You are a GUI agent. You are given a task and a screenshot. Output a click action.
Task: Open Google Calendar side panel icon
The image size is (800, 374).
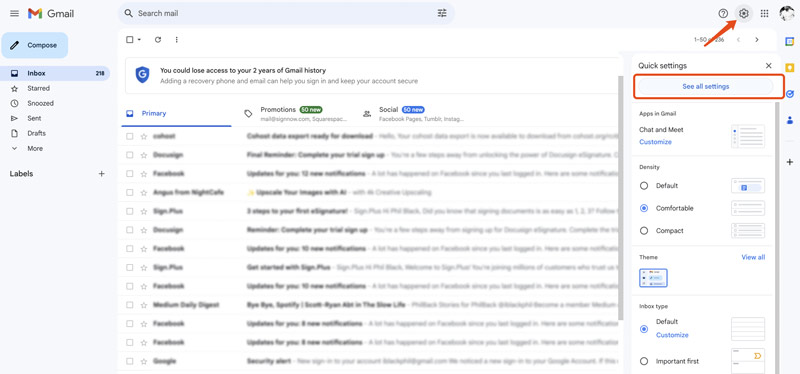[x=790, y=41]
